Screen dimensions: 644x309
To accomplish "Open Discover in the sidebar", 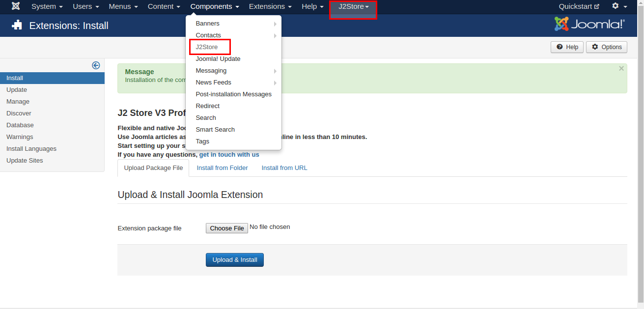I will click(52, 113).
